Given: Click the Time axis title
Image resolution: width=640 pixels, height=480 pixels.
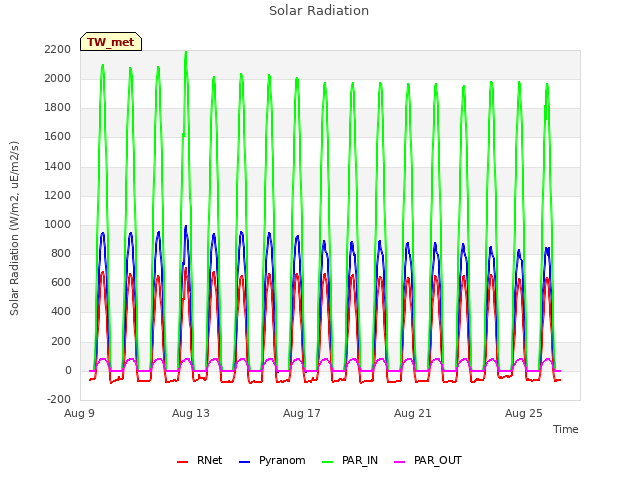Looking at the screenshot, I should point(566,429).
